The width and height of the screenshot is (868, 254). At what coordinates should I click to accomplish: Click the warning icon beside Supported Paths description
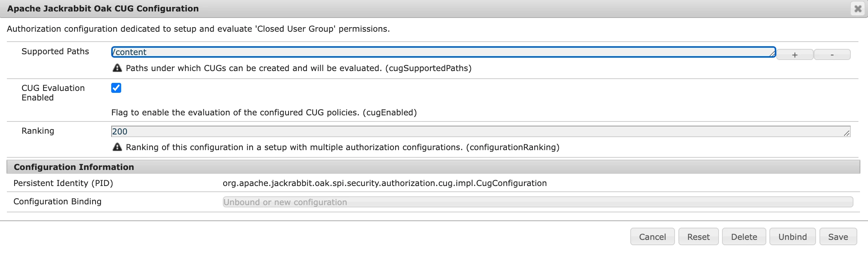point(117,68)
